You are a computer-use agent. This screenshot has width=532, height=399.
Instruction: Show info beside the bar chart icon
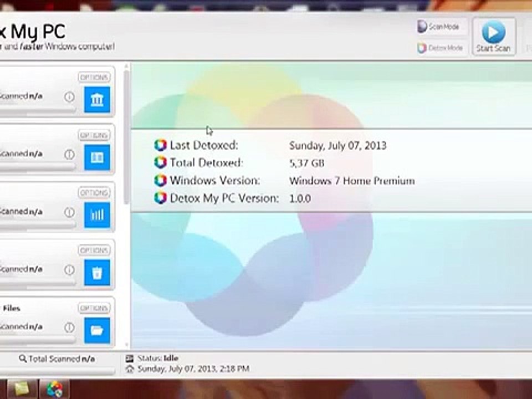coord(69,212)
